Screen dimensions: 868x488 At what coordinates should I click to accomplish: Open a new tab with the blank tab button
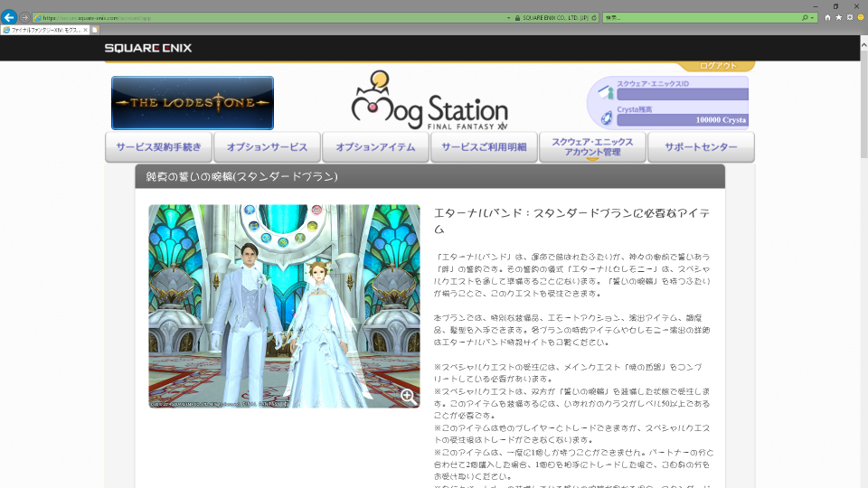point(95,30)
